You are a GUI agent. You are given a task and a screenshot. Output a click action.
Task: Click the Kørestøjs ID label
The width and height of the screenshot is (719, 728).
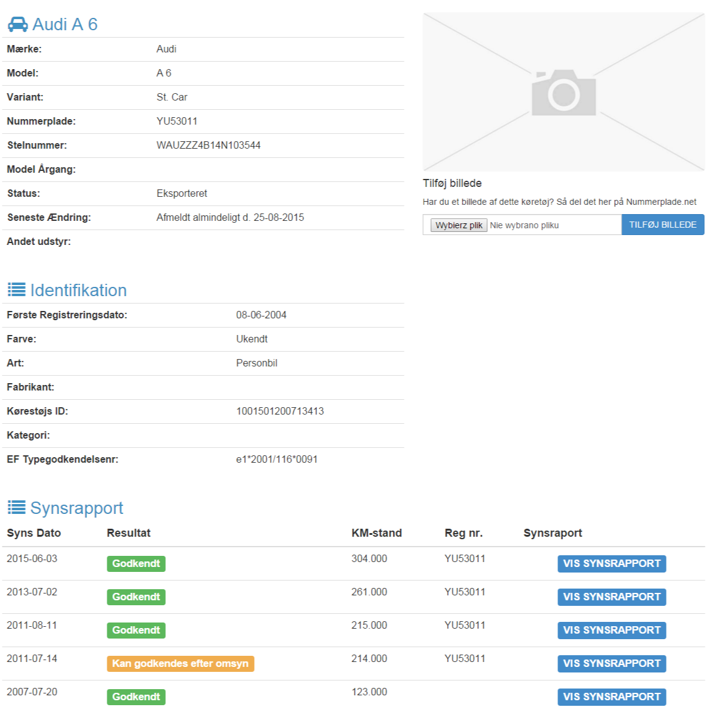[x=38, y=412]
